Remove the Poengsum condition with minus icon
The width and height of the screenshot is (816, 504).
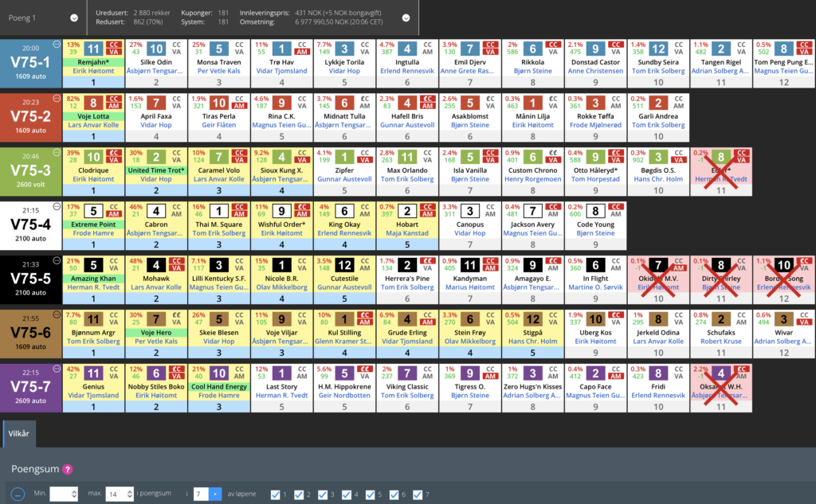tap(18, 494)
